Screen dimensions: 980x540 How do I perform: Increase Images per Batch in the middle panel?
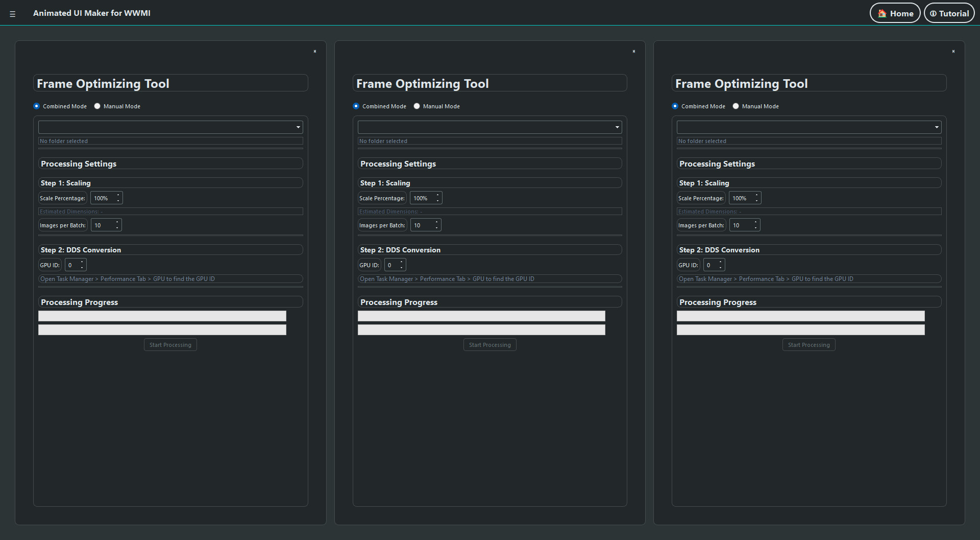tap(437, 222)
